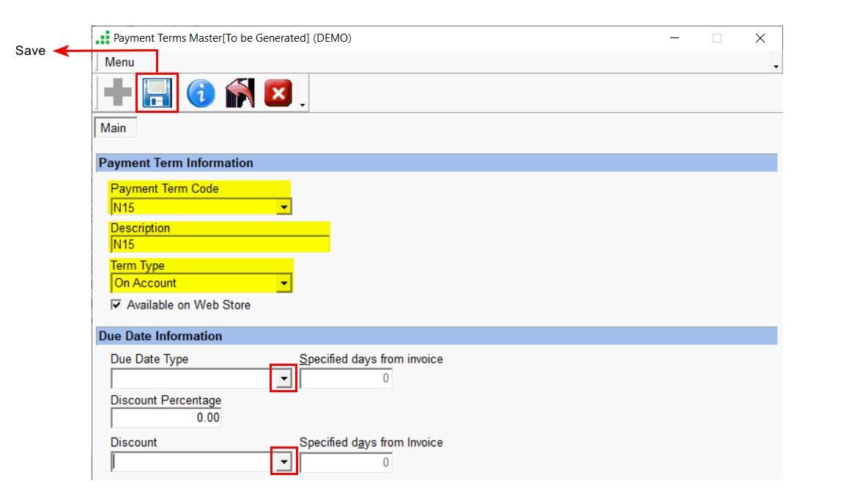The width and height of the screenshot is (868, 500).
Task: Switch to the Main tab
Action: pos(114,128)
